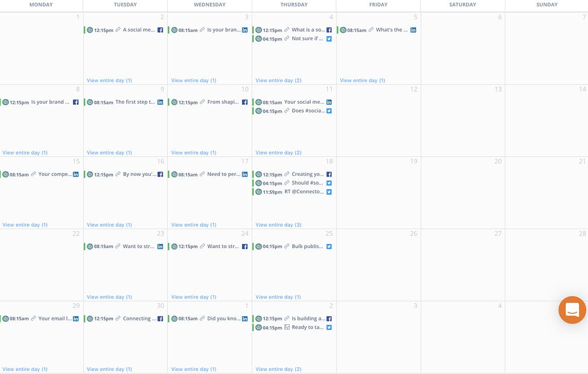Open "View entire day (1)" on Wednesday 10
588x374 pixels.
point(194,153)
